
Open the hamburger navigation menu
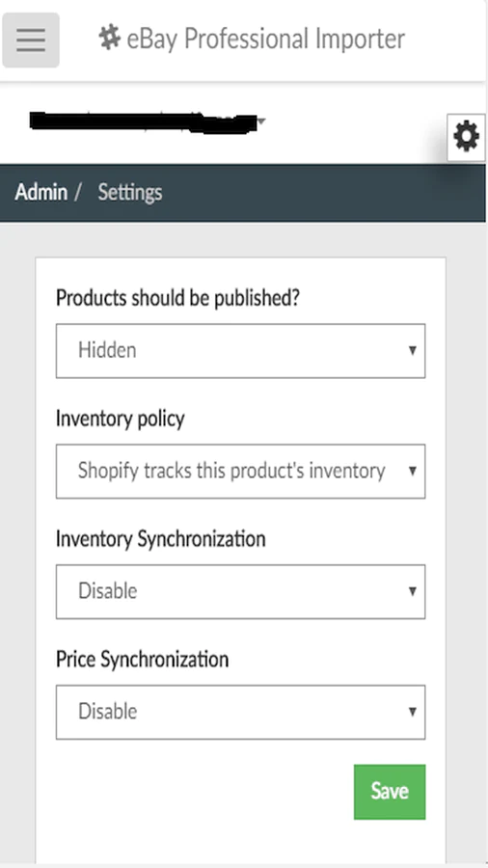pyautogui.click(x=31, y=40)
